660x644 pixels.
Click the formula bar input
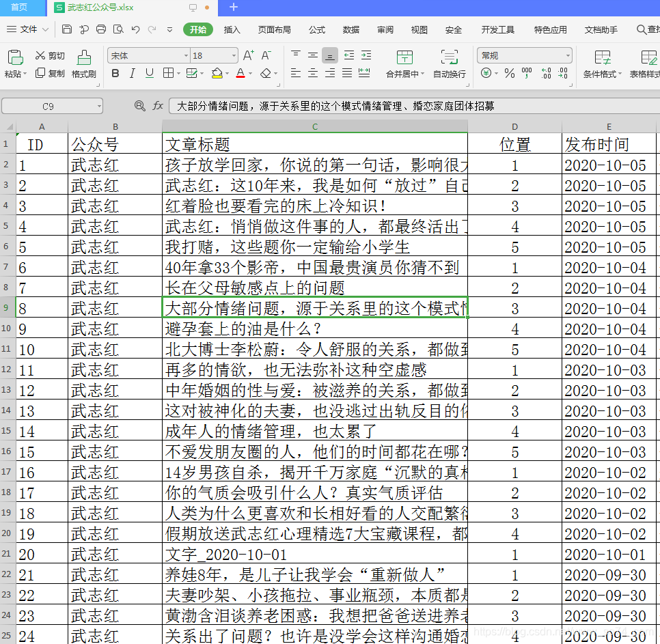point(414,106)
